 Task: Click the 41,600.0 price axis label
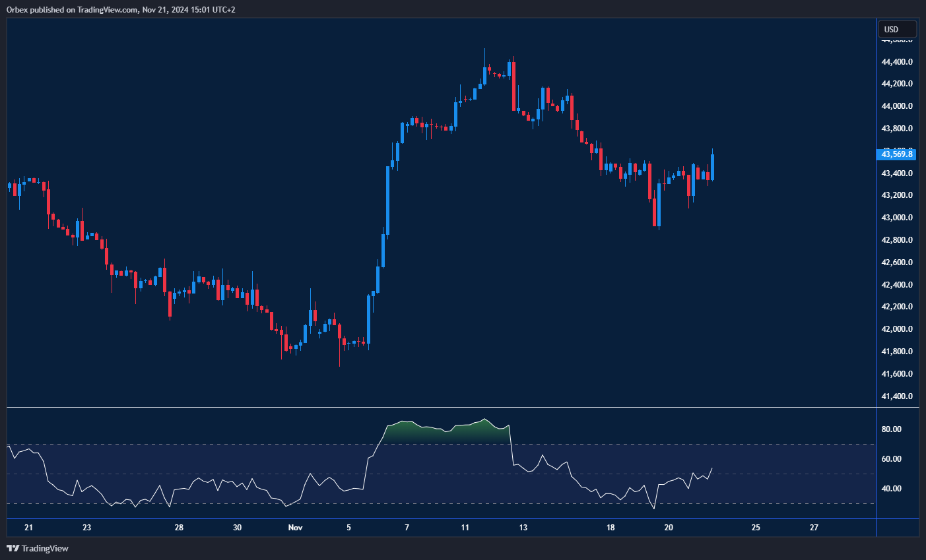pos(897,374)
